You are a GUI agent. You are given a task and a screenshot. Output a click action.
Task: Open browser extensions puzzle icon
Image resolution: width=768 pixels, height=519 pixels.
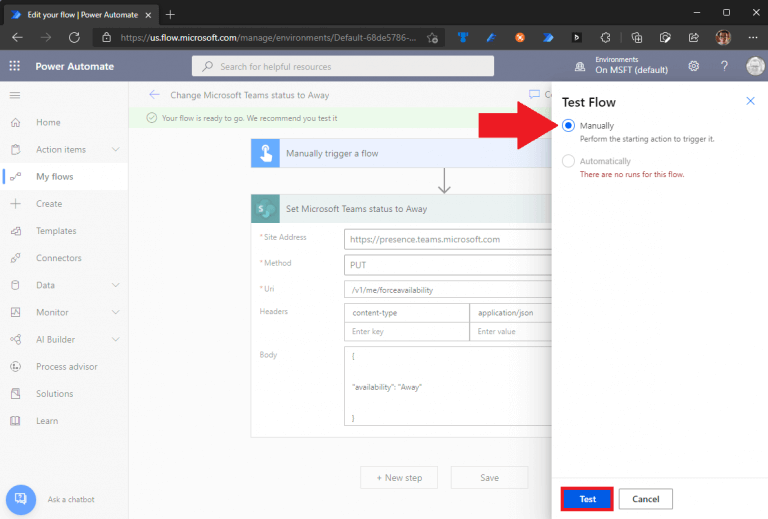coord(605,38)
